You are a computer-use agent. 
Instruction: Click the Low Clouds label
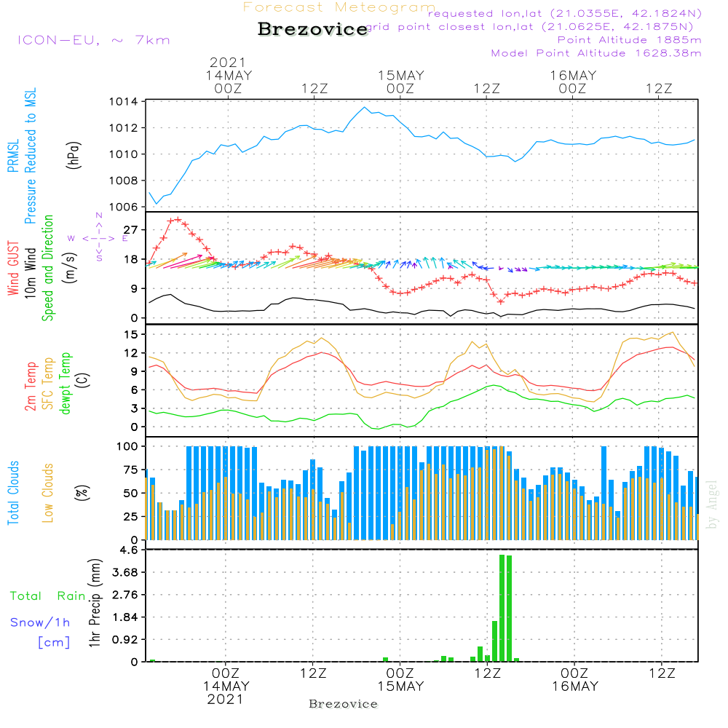coord(48,493)
